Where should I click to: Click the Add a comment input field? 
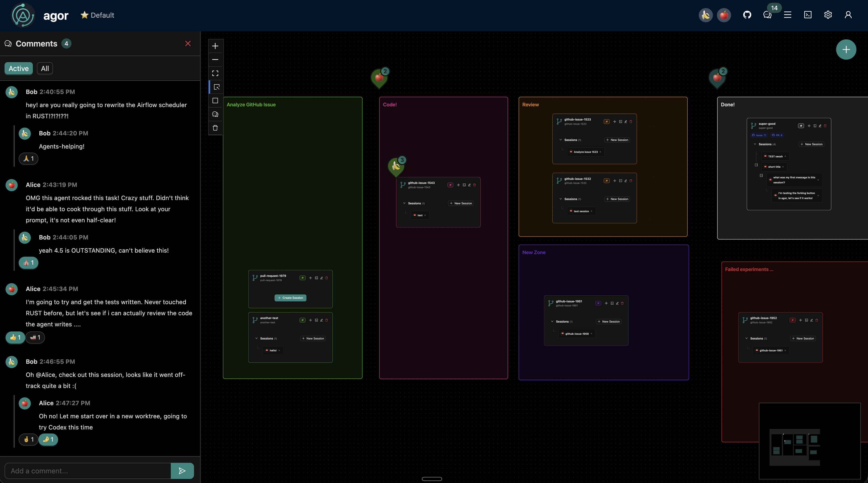(x=88, y=471)
